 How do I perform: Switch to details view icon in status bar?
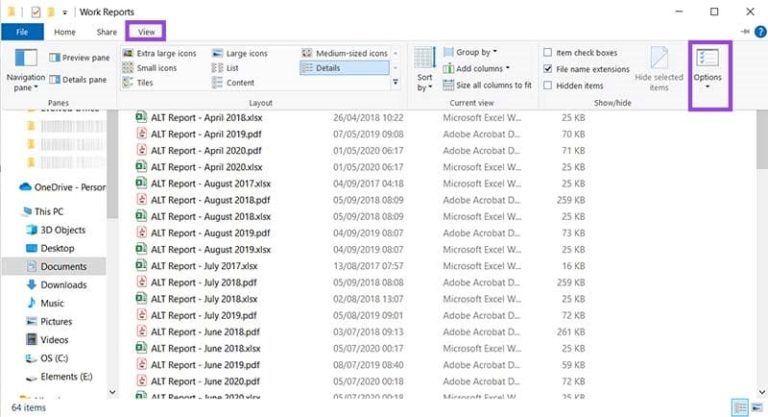tap(740, 407)
